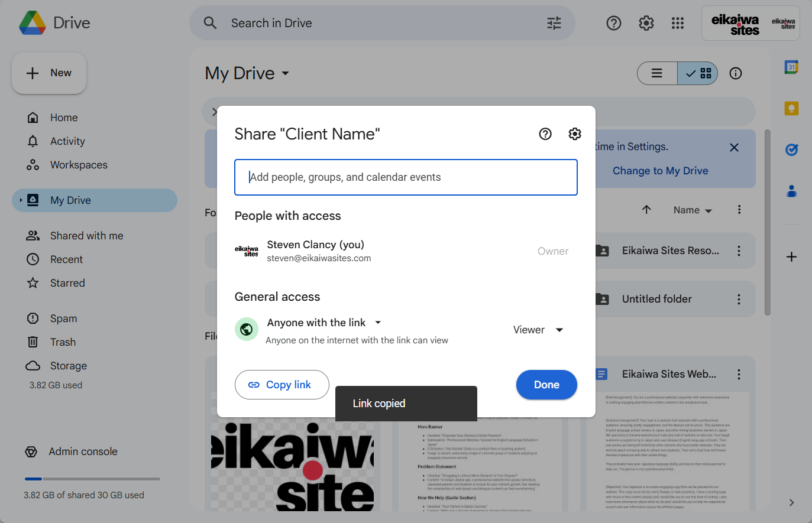This screenshot has width=812, height=523.
Task: Open Google Tasks side panel
Action: 791,150
